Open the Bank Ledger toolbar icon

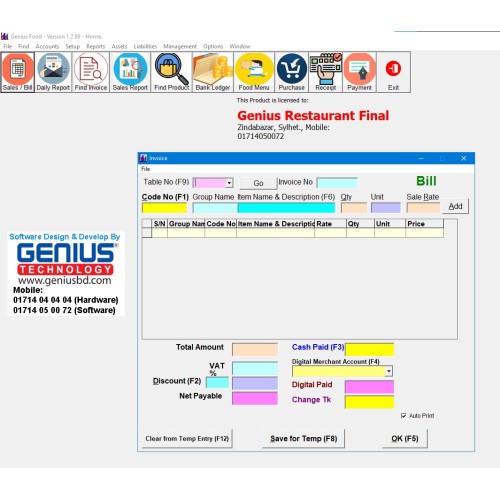point(213,72)
